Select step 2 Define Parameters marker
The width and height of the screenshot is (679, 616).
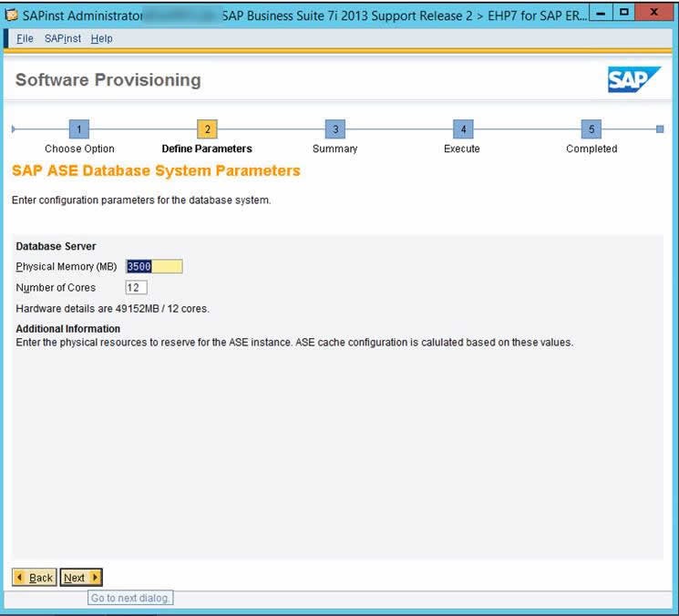coord(207,129)
